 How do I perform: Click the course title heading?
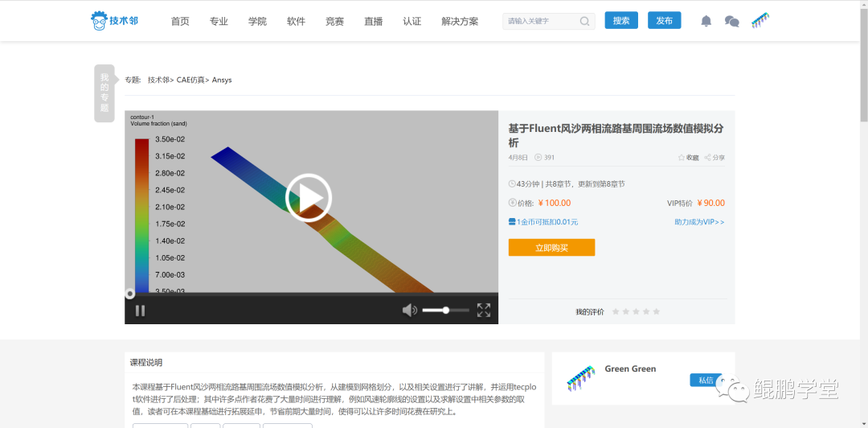click(x=616, y=135)
